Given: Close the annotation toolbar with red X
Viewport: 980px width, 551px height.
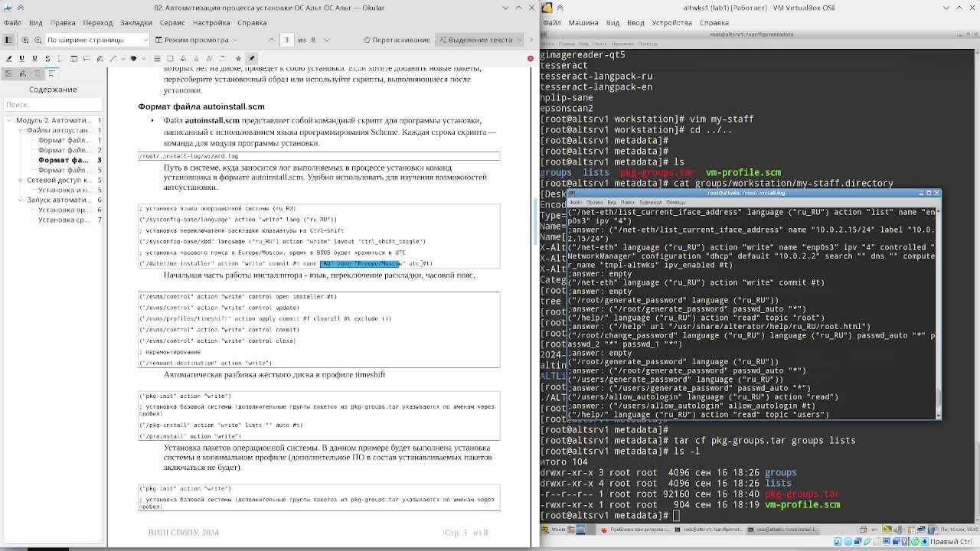Looking at the screenshot, I should pos(530,58).
